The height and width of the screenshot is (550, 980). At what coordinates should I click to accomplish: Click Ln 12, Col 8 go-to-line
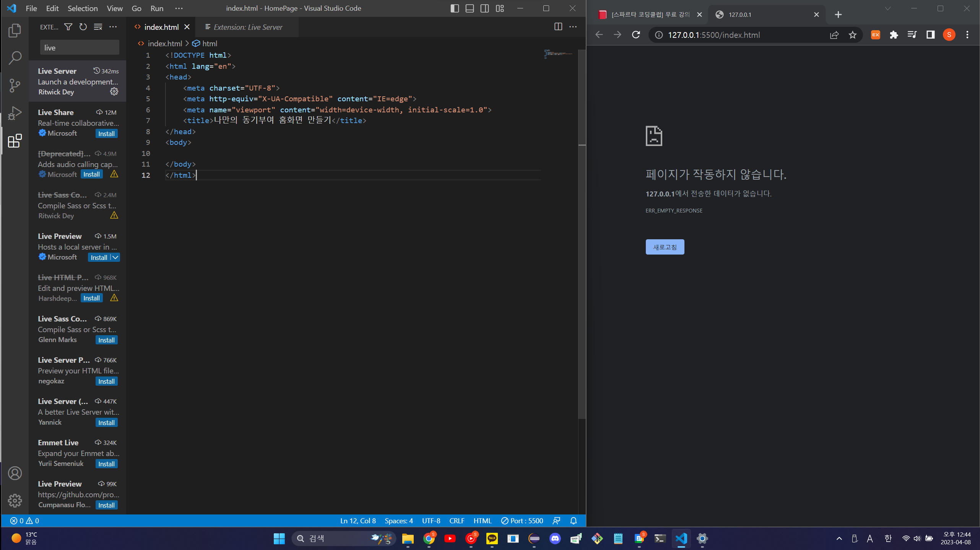click(358, 521)
